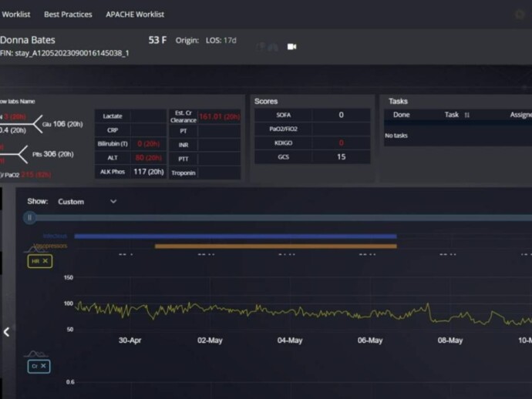Click the PTT lab label

click(x=184, y=159)
